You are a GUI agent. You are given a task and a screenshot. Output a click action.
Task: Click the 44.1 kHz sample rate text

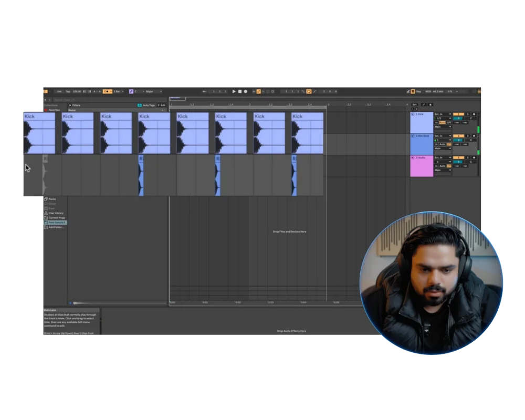pos(438,91)
